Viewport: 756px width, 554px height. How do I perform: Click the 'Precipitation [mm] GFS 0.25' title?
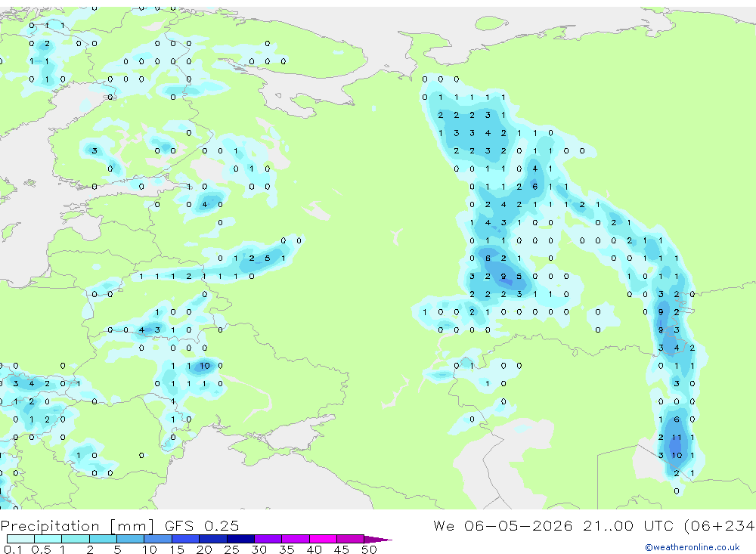[119, 525]
